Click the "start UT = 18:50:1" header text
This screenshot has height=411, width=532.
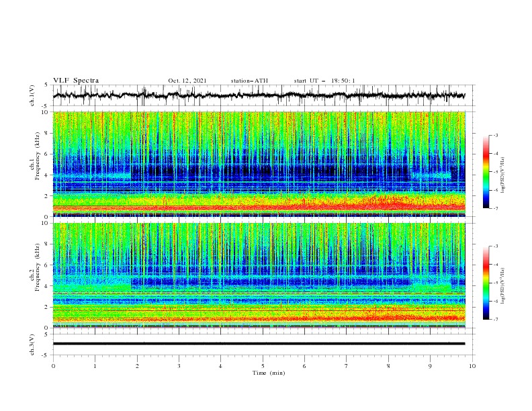(x=324, y=81)
